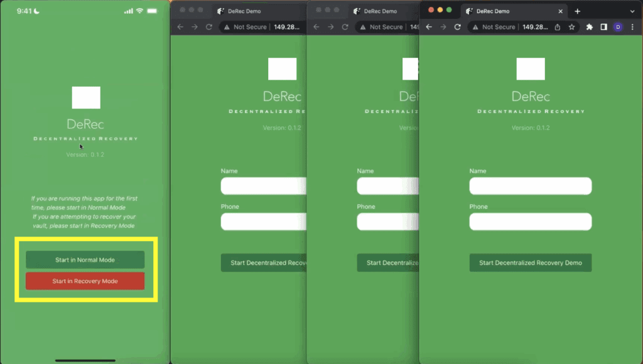This screenshot has width=643, height=364.
Task: Focus the Name field in the active window
Action: coord(531,186)
